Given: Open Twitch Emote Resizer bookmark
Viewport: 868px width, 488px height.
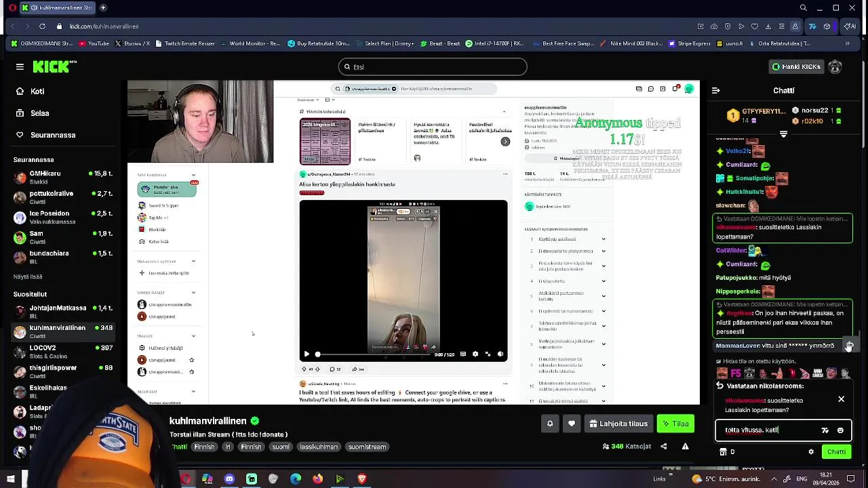Looking at the screenshot, I should (x=185, y=43).
